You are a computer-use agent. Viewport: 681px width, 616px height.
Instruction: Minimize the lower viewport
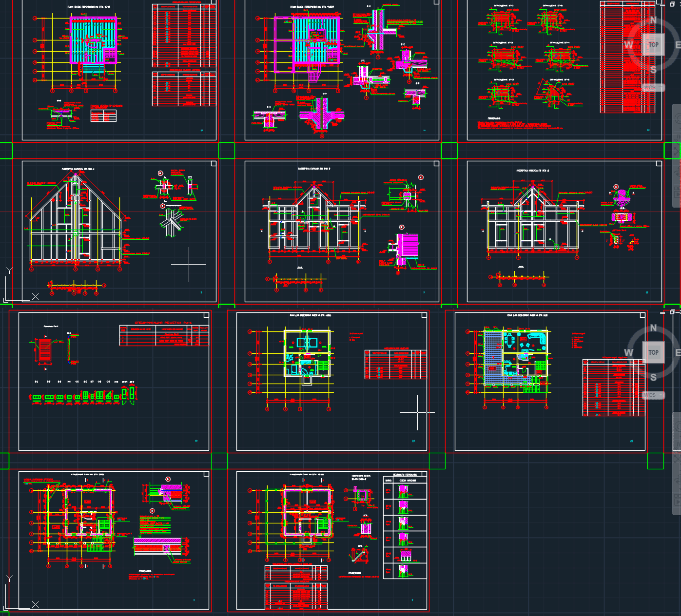(x=663, y=312)
